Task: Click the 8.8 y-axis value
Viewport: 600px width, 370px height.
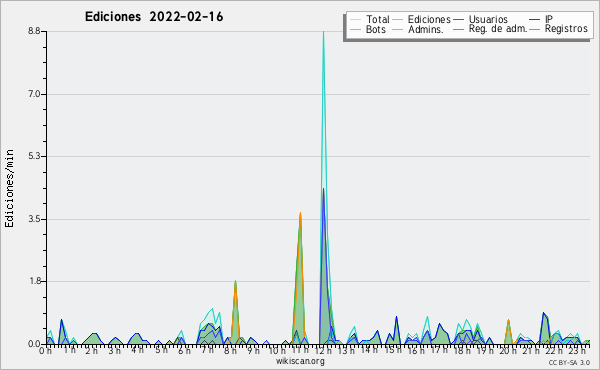Action: 34,31
